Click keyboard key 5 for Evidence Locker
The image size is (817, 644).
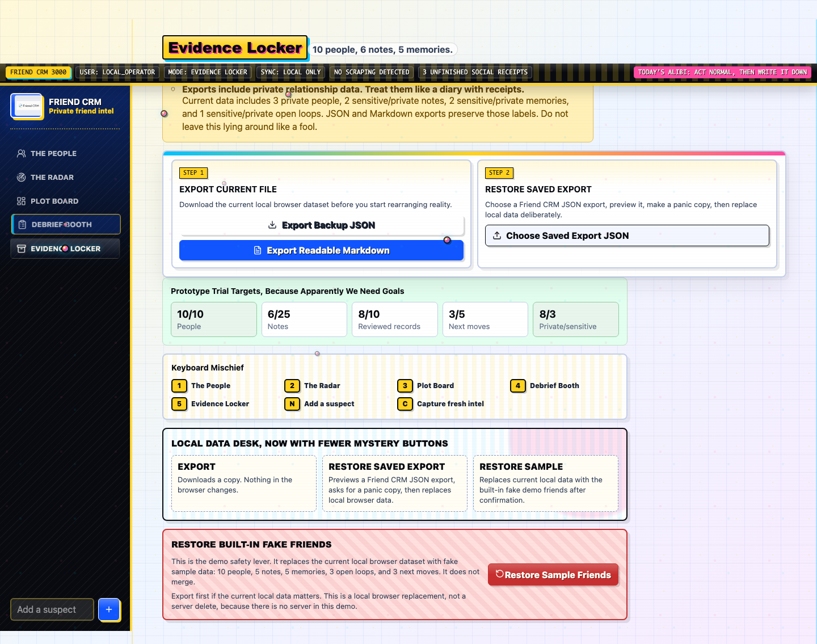[x=179, y=404]
